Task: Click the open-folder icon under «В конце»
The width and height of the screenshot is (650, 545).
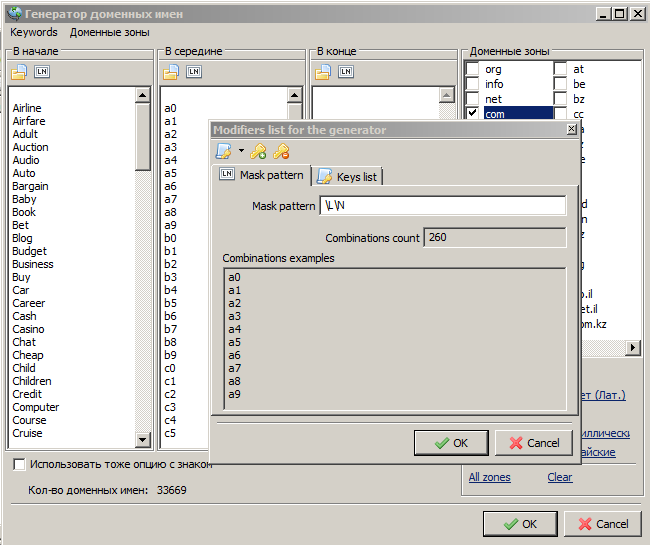Action: 323,72
